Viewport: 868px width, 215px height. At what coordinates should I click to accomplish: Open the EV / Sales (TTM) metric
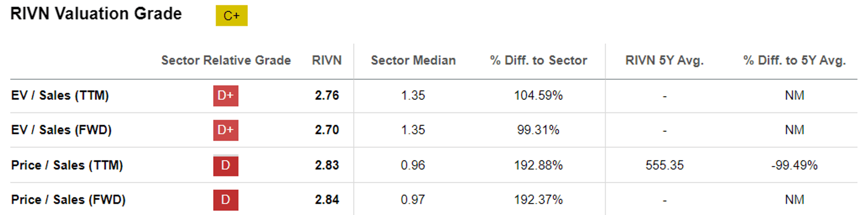[60, 95]
